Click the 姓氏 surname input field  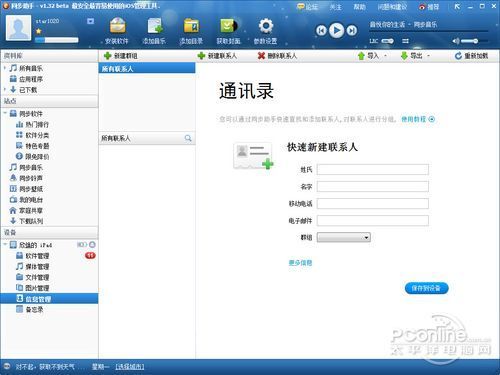point(373,169)
